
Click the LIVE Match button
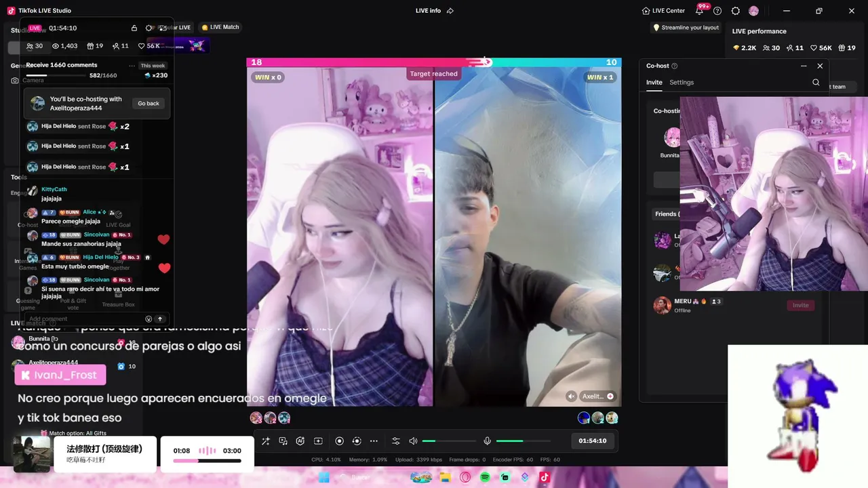coord(220,27)
